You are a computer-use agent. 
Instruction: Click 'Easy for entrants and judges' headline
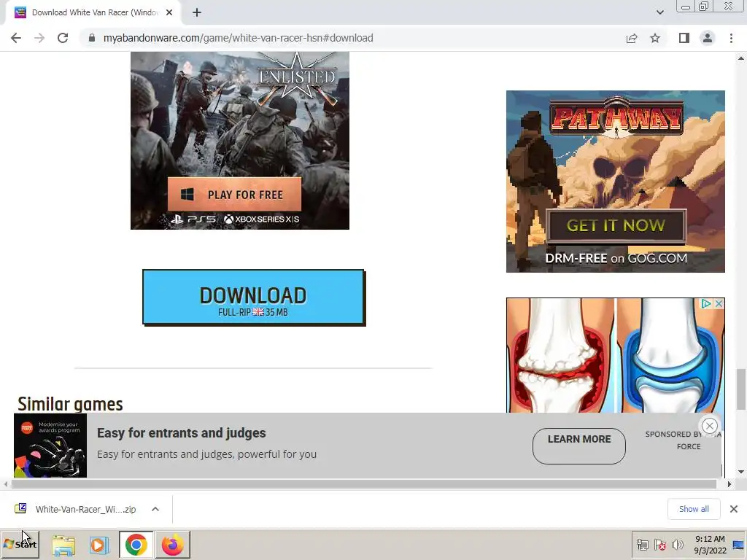coord(182,433)
